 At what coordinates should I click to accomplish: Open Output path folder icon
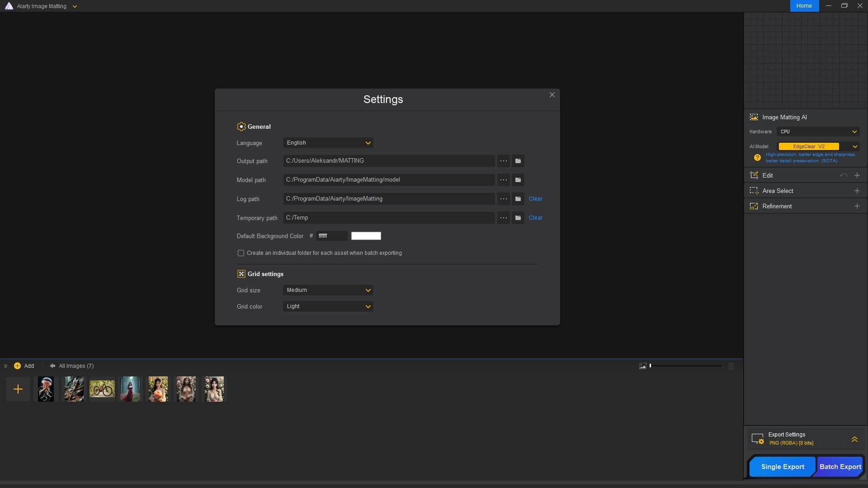pyautogui.click(x=518, y=161)
